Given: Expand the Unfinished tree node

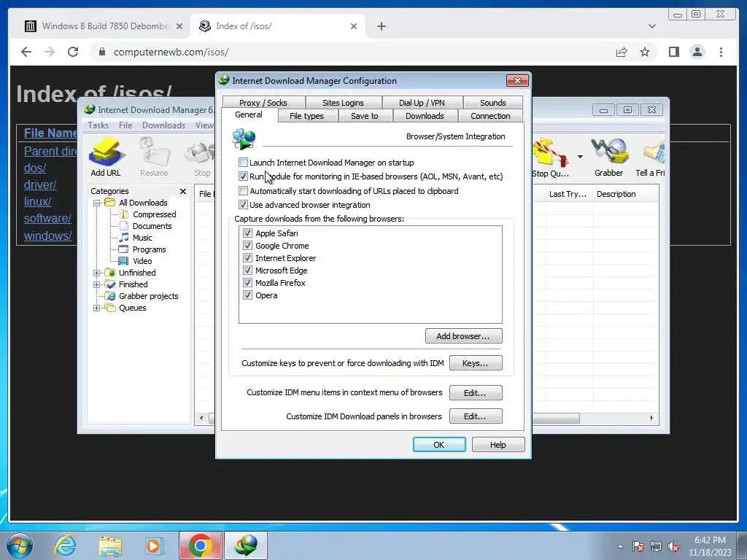Looking at the screenshot, I should coord(97,273).
